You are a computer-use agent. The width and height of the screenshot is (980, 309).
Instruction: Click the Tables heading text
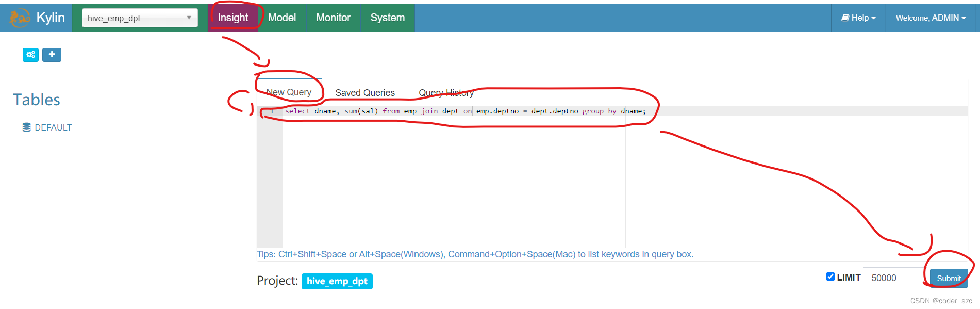[37, 100]
